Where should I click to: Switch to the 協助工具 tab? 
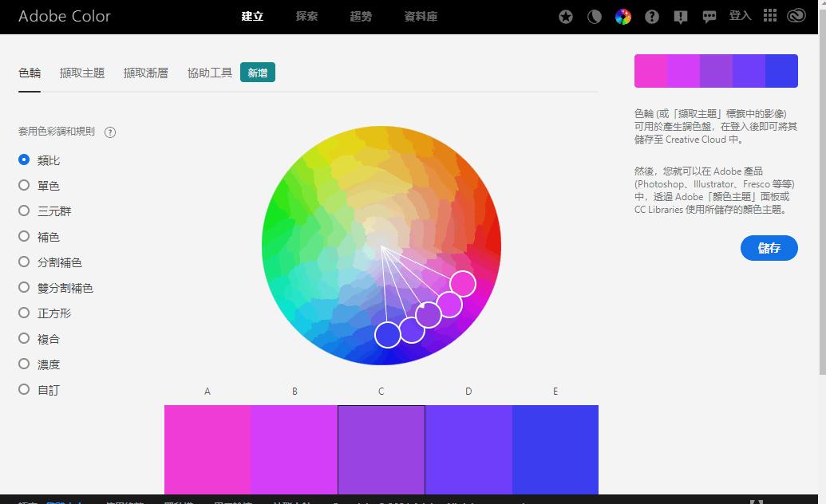pyautogui.click(x=210, y=73)
